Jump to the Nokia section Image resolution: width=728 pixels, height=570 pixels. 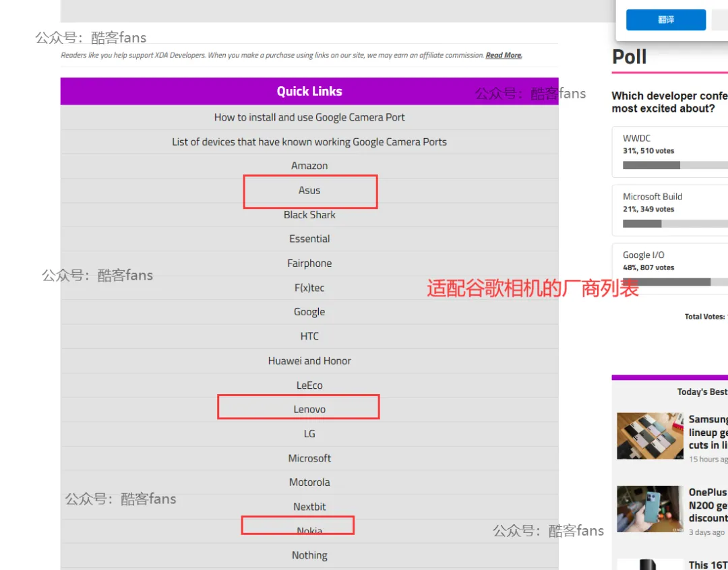309,530
